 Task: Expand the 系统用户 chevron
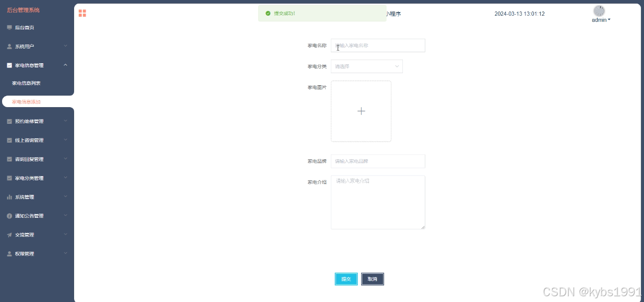[x=65, y=46]
